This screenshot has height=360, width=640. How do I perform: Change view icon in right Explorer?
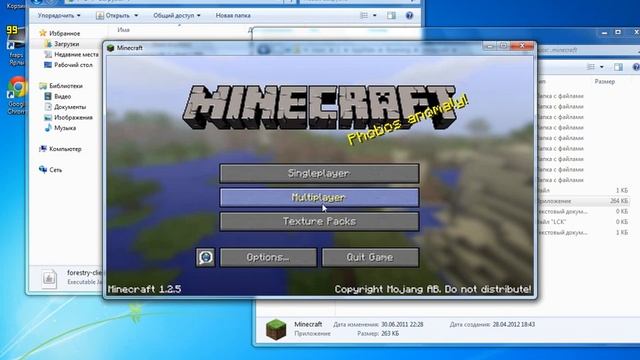591,67
